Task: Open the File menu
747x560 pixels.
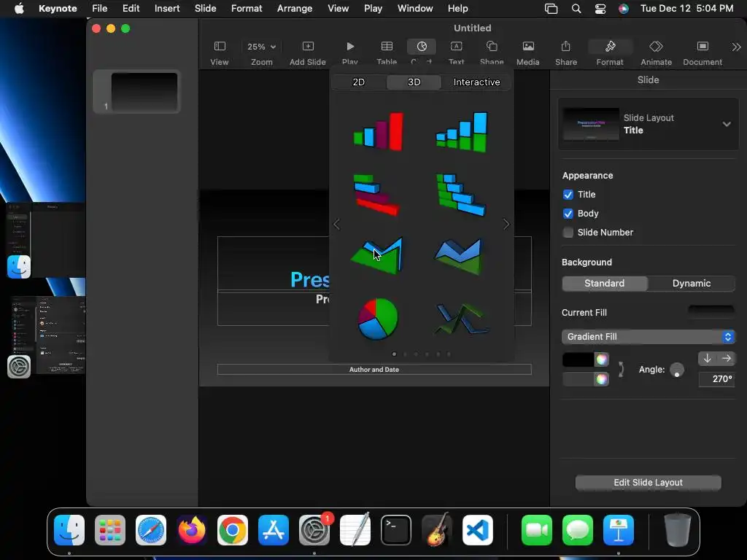Action: point(99,9)
